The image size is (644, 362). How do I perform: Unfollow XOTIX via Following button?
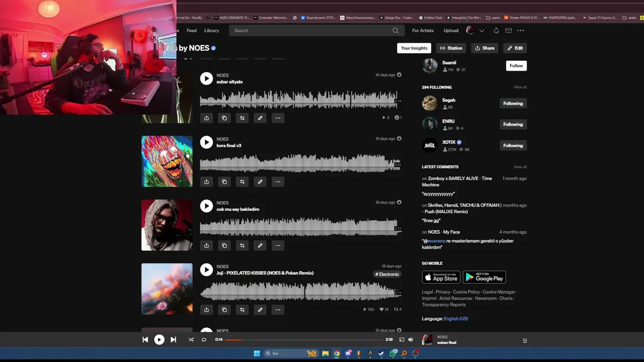513,146
